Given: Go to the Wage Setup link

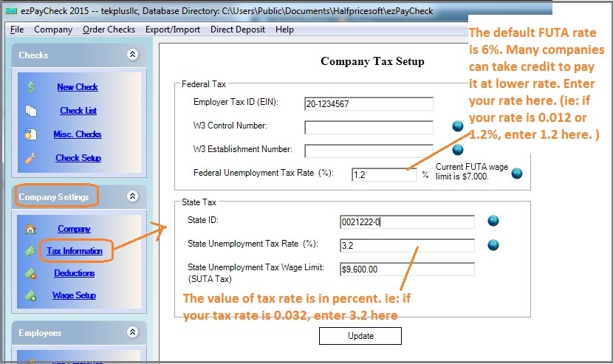Looking at the screenshot, I should 74,295.
